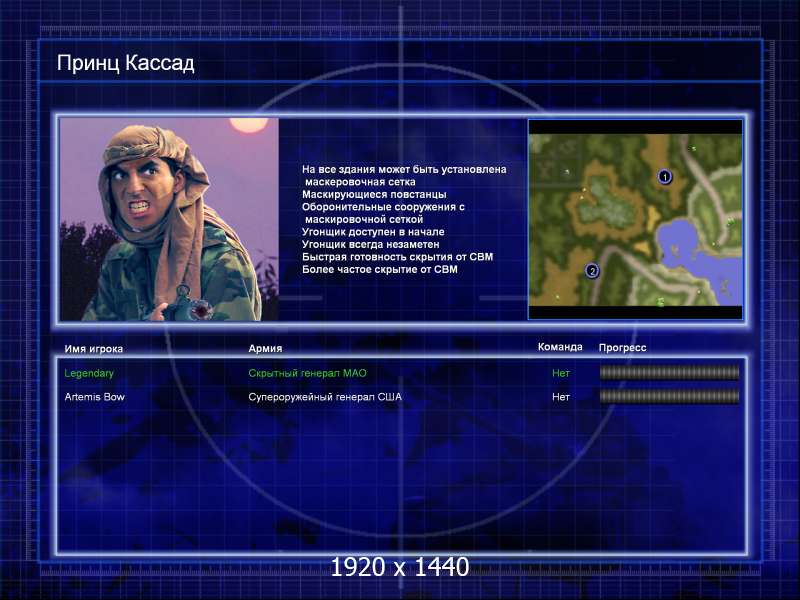Click the map preview thumbnail
This screenshot has height=600, width=800.
[635, 219]
